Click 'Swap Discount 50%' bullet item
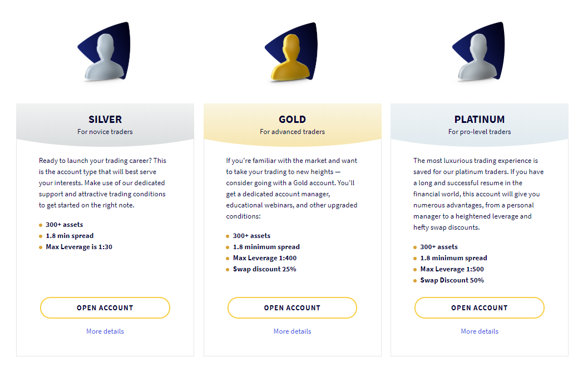The height and width of the screenshot is (377, 588). click(452, 280)
